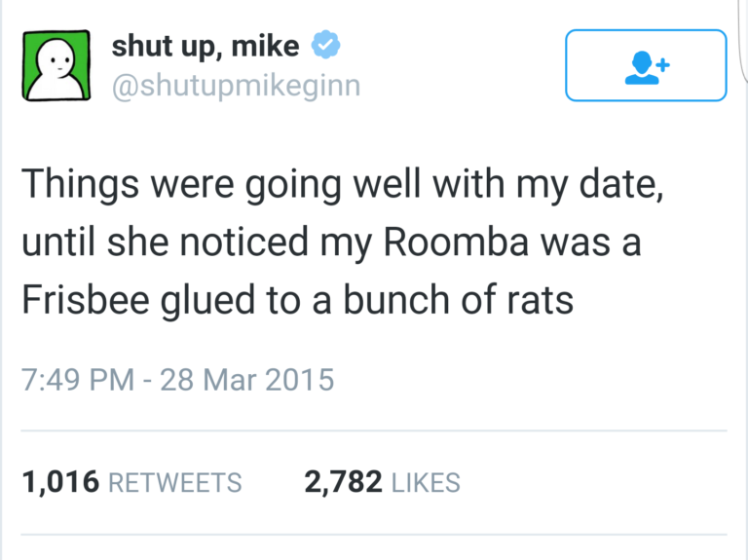Click the blue verified badge
The image size is (748, 560).
(324, 46)
